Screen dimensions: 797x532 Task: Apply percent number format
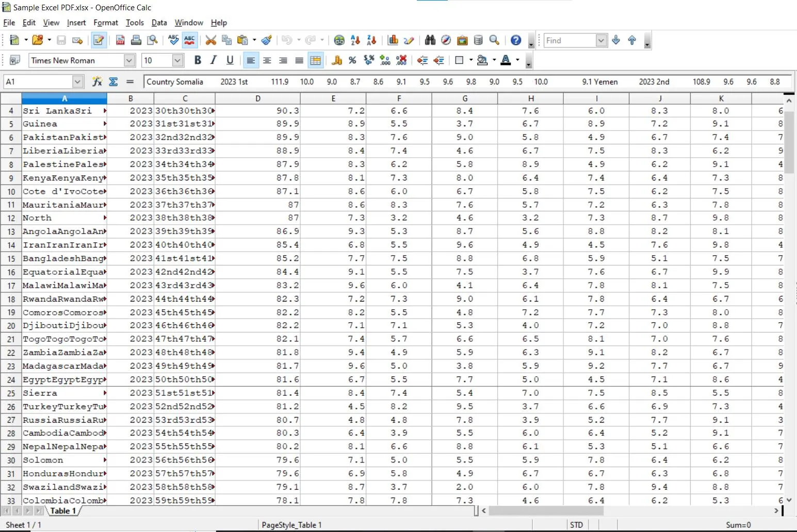(352, 60)
